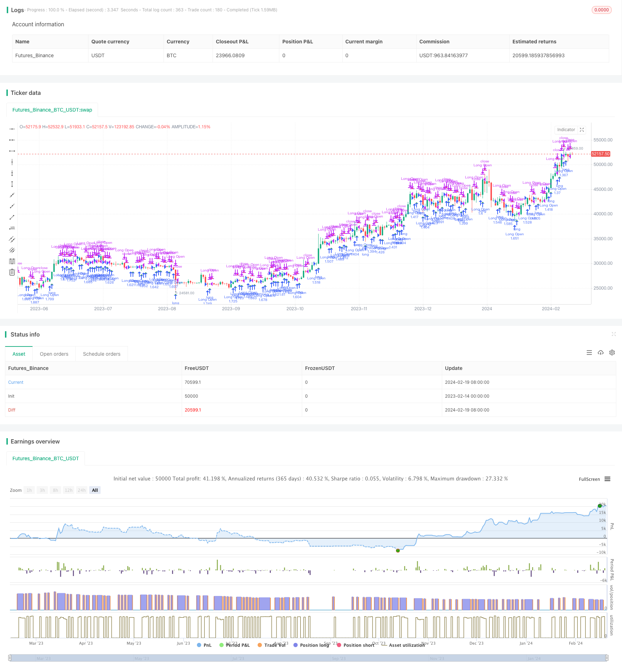Click the Closeout P&L value 23966.0809
The height and width of the screenshot is (672, 622).
(x=230, y=55)
